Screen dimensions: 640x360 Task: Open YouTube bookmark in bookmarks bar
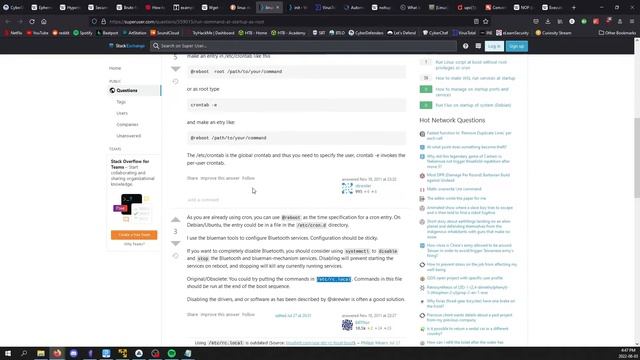coord(38,33)
